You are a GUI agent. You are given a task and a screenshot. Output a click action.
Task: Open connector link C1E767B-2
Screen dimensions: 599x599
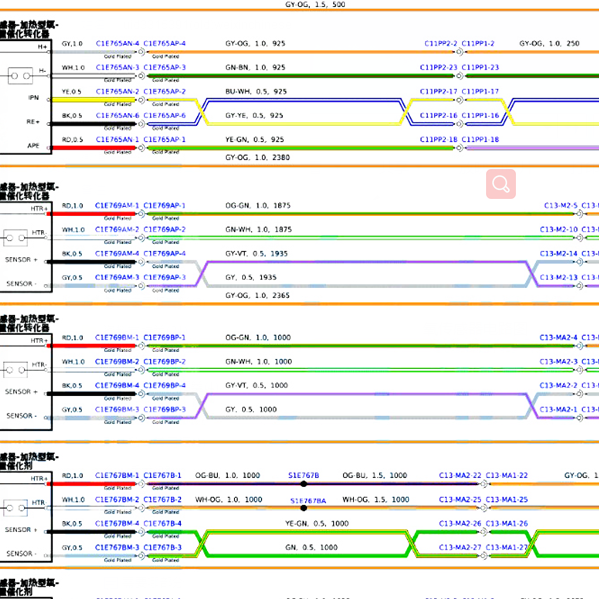162,500
